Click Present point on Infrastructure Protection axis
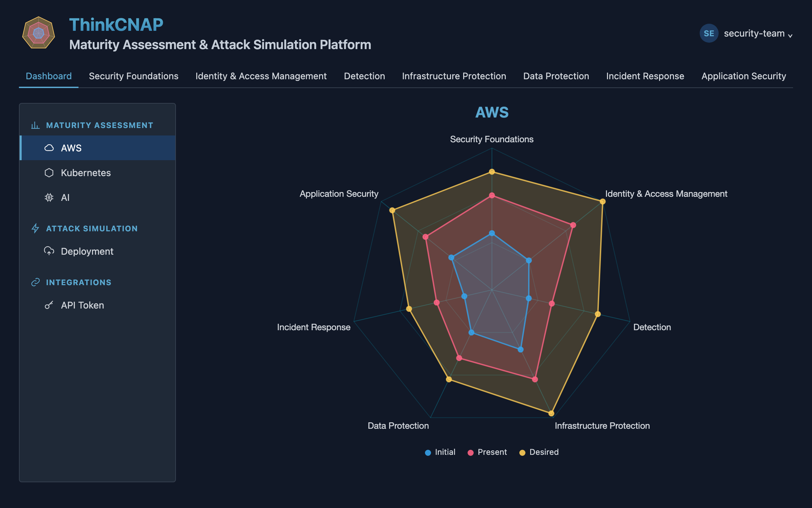Image resolution: width=812 pixels, height=508 pixels. (535, 379)
